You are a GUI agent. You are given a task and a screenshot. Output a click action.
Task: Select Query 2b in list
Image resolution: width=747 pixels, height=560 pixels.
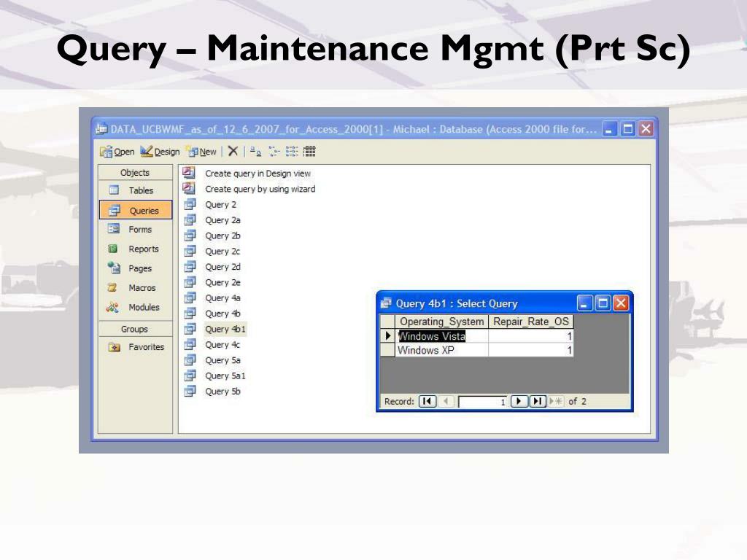pos(222,236)
